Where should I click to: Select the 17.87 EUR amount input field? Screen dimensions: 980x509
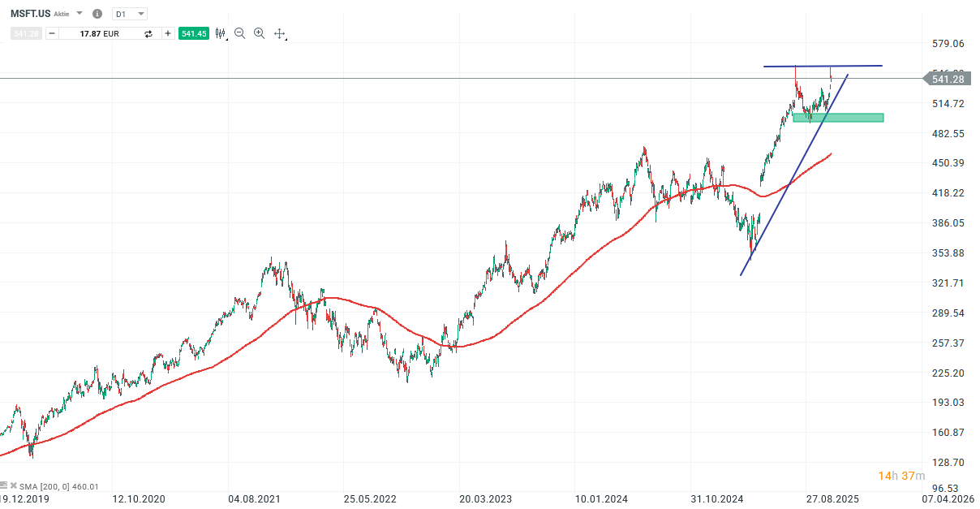pyautogui.click(x=97, y=33)
